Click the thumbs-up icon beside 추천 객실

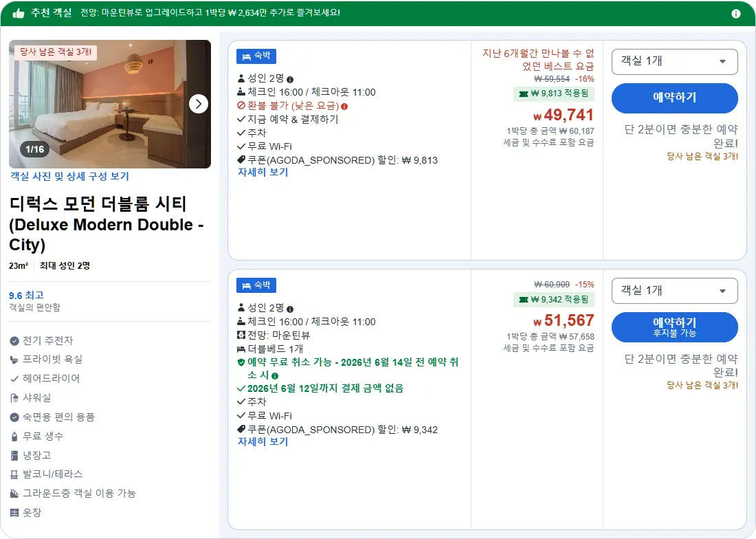pyautogui.click(x=19, y=13)
